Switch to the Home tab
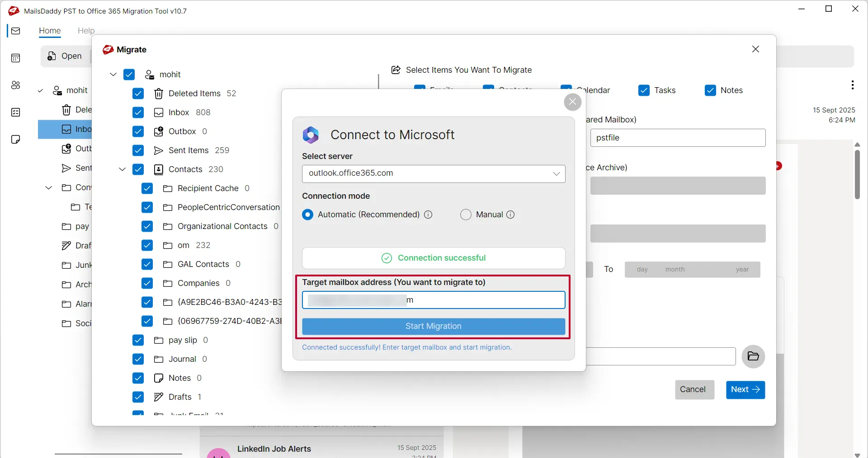Screen dimensions: 868x458 click(x=50, y=31)
